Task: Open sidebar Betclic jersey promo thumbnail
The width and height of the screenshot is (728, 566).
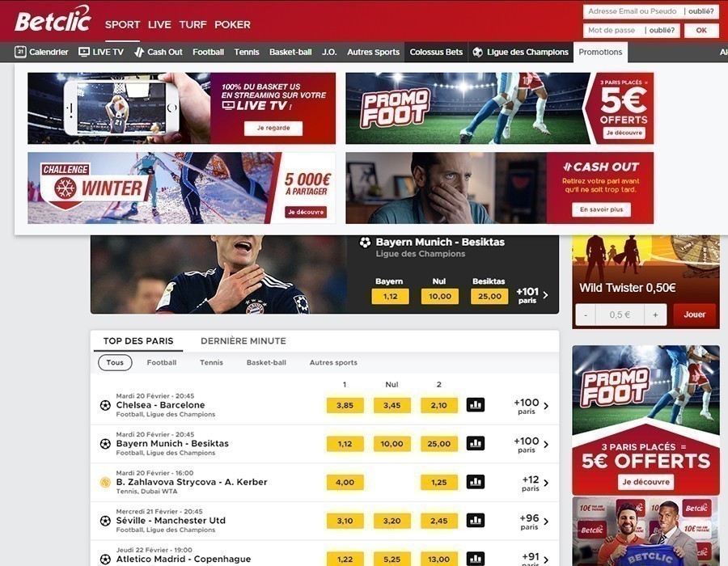Action: tap(645, 532)
